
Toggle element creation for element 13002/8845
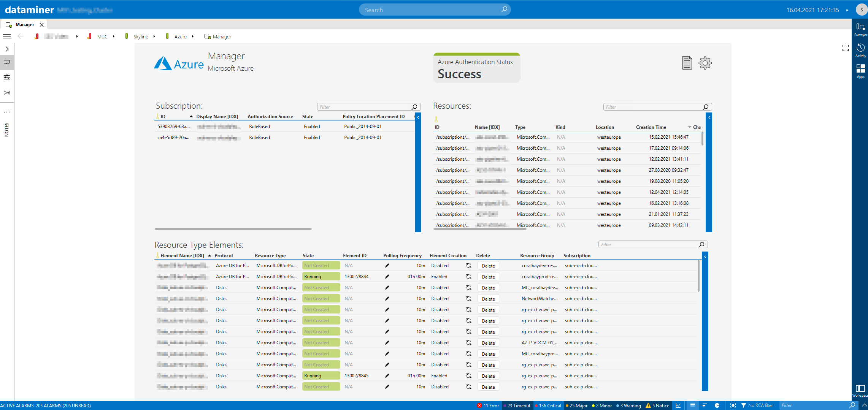pos(469,376)
